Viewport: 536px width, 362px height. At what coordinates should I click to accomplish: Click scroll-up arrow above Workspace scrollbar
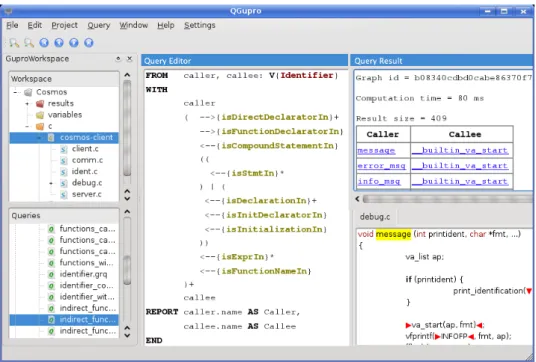[x=127, y=75]
